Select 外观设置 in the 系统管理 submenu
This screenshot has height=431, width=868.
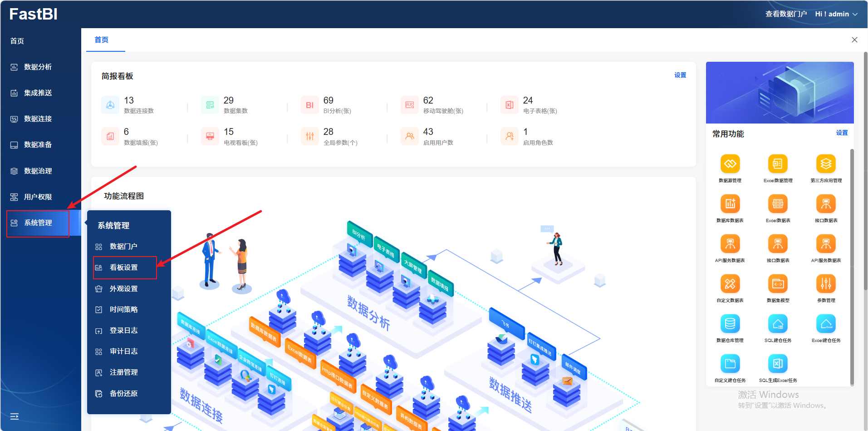pos(124,289)
